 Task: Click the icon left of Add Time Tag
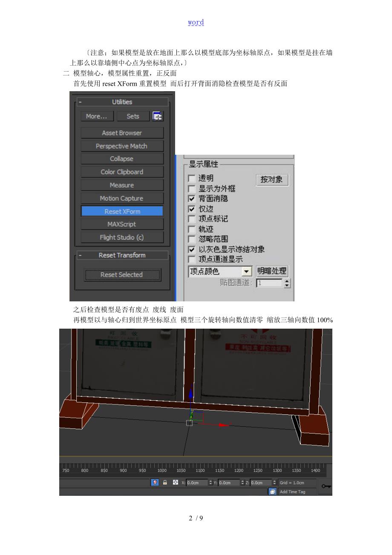[272, 491]
